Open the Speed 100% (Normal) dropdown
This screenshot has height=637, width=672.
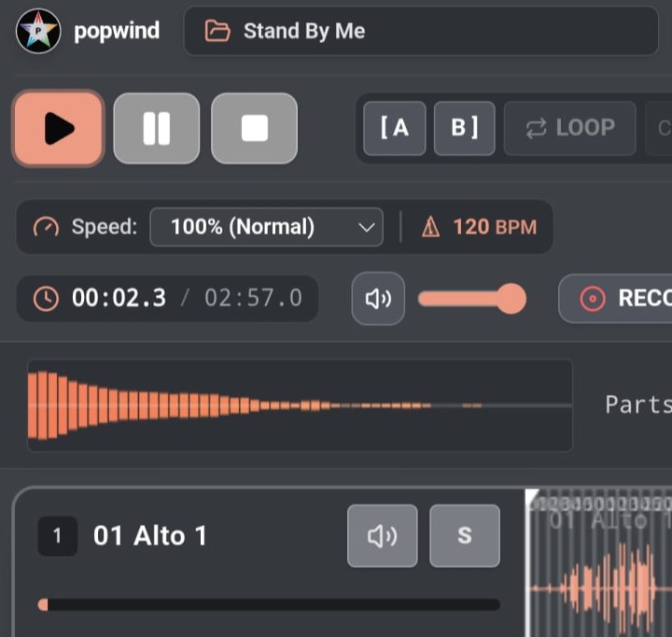(267, 227)
